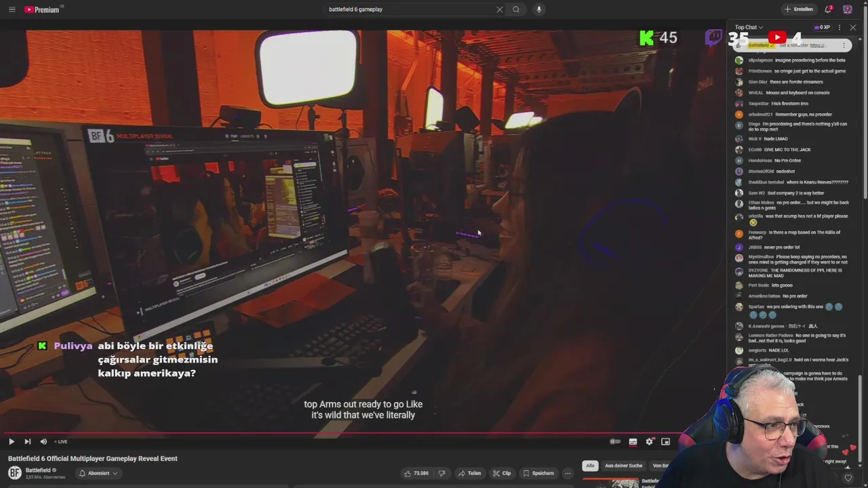Skip to the next video

coord(28,441)
